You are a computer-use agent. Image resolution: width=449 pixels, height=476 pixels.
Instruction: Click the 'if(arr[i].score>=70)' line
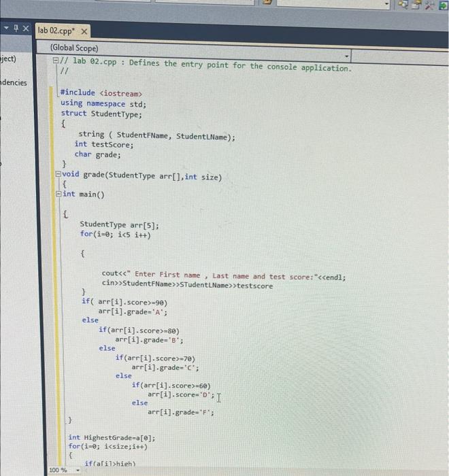pos(155,358)
